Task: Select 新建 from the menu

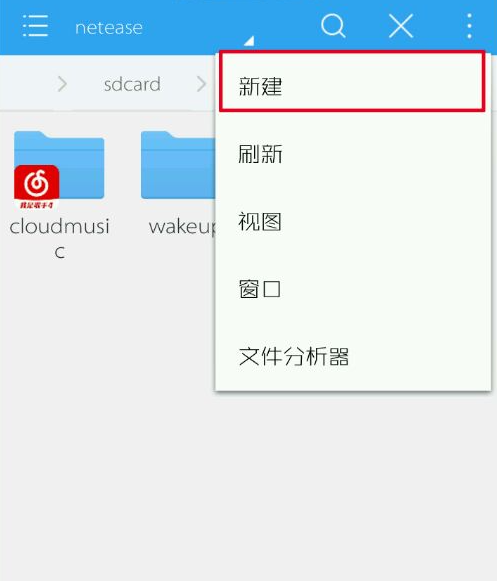Action: click(x=353, y=86)
